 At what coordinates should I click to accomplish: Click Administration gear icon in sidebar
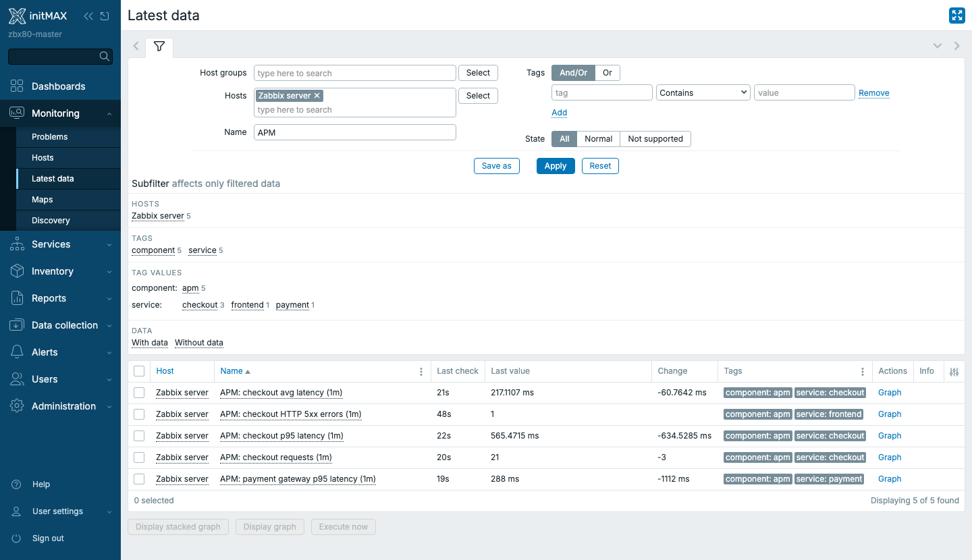[x=17, y=406]
